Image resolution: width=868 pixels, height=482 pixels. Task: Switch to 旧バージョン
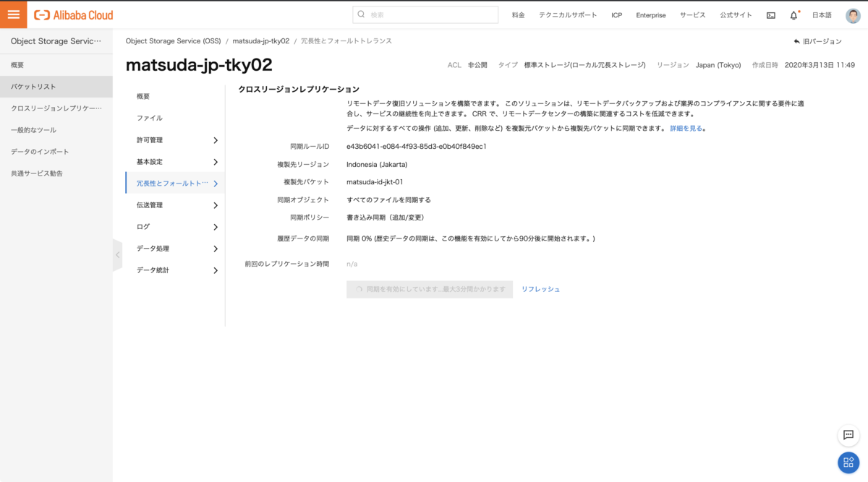(x=818, y=42)
